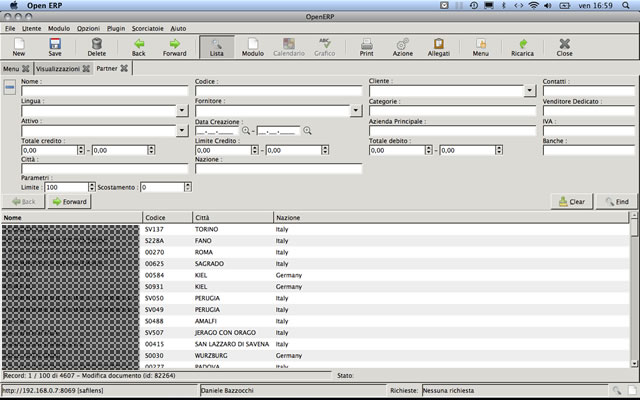
Task: Open the Plugin menu
Action: (116, 29)
